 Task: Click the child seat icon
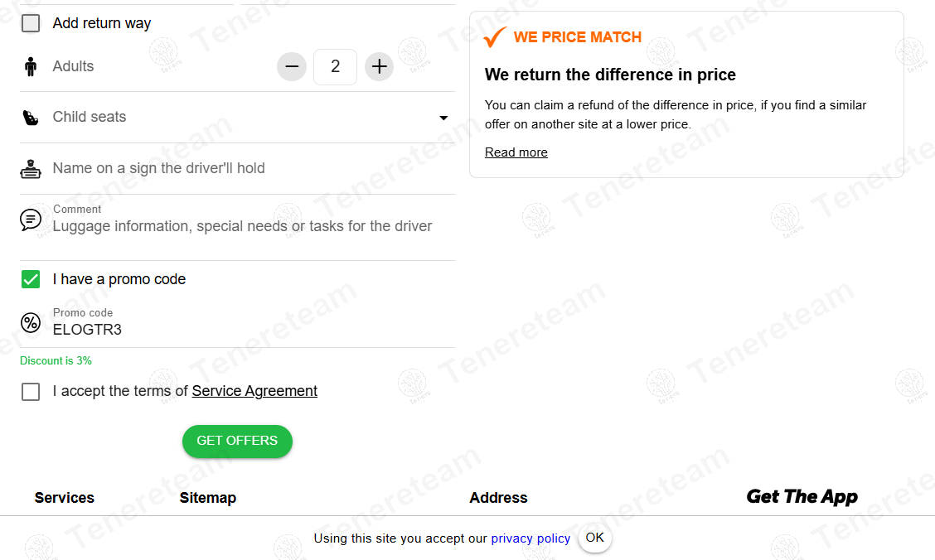pyautogui.click(x=31, y=118)
